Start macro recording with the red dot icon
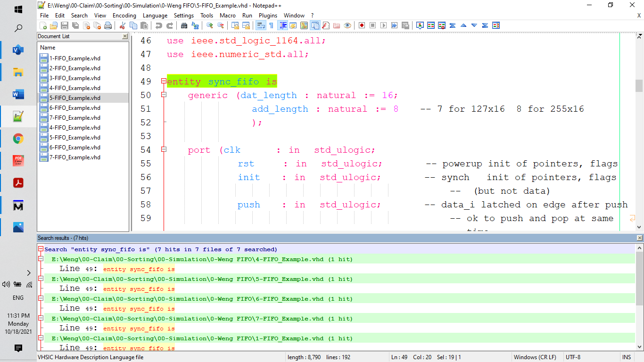This screenshot has height=362, width=644. click(x=362, y=25)
